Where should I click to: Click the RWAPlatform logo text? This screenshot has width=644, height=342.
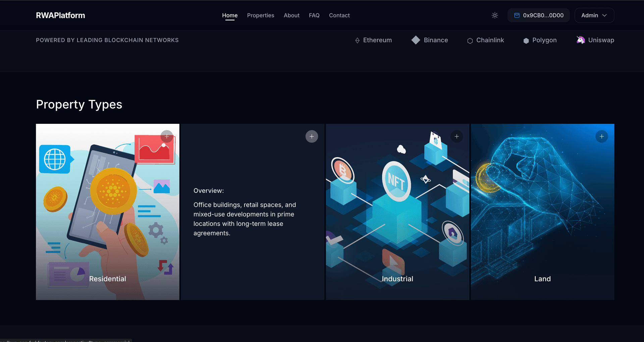point(60,15)
